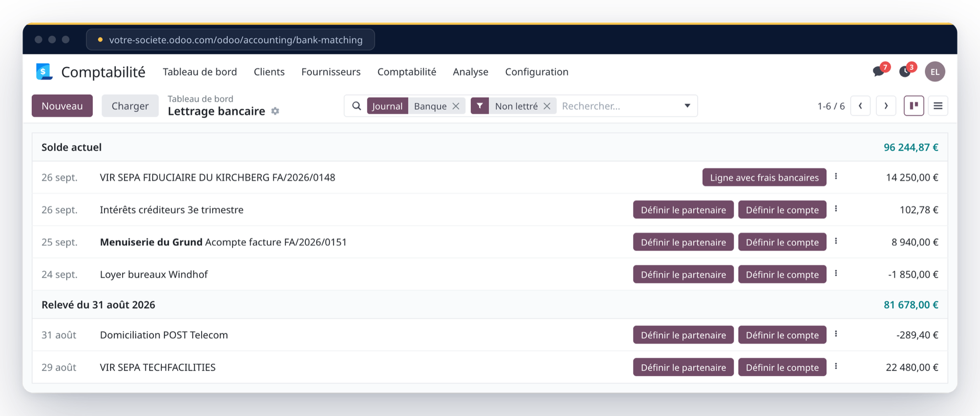Open the Fournisseurs menu
Image resolution: width=980 pixels, height=416 pixels.
click(x=331, y=72)
